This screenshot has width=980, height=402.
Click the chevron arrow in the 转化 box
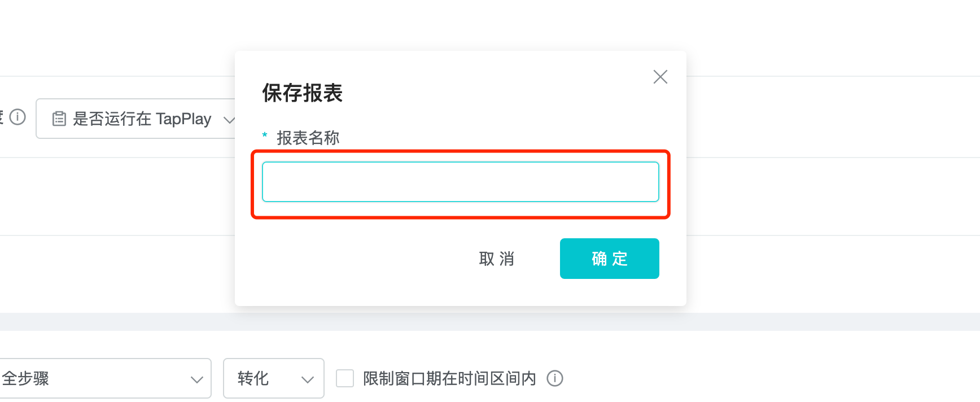pos(307,379)
